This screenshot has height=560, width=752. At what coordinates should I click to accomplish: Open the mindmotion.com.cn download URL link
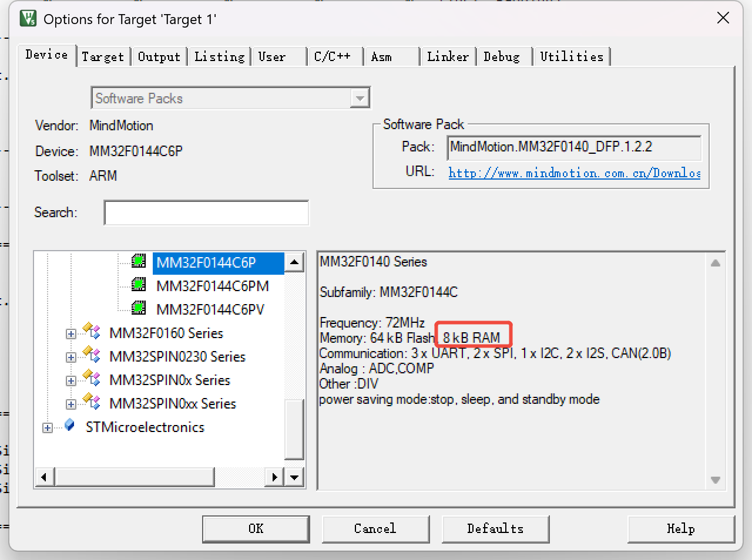pyautogui.click(x=575, y=173)
